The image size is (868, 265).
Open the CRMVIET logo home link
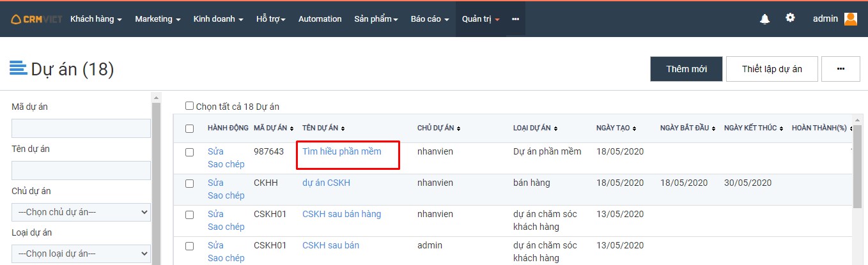pyautogui.click(x=36, y=19)
